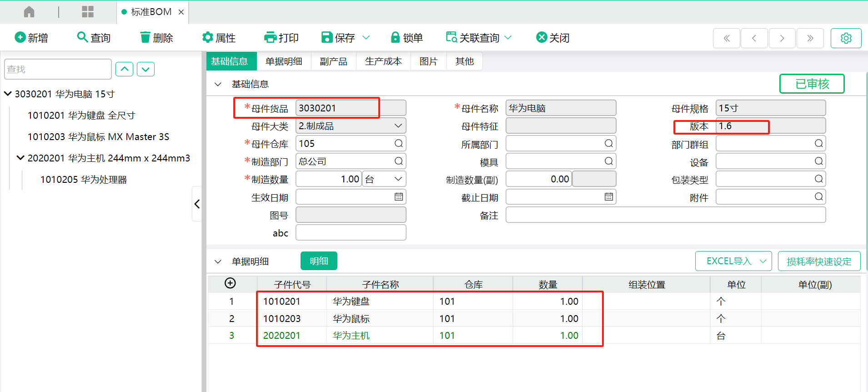Select the 2020201 row cell

[292, 336]
